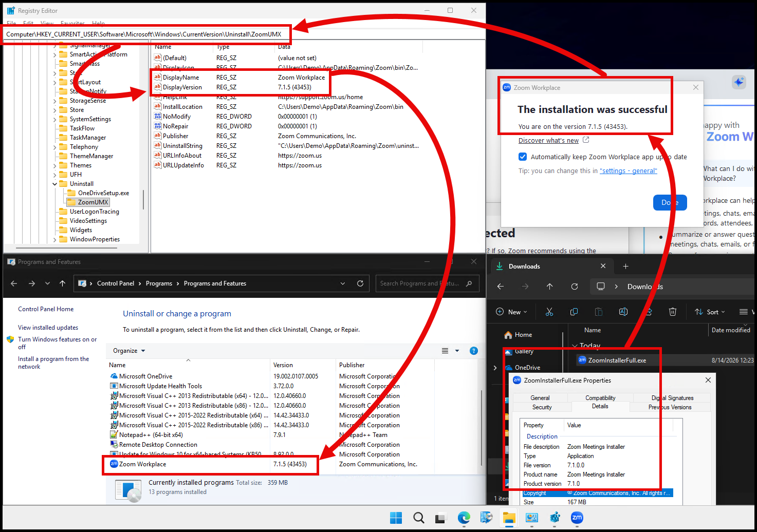Select File Explorer taskbar icon
The width and height of the screenshot is (757, 532).
[509, 518]
